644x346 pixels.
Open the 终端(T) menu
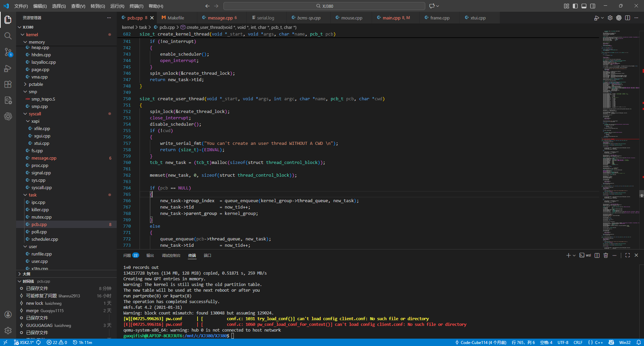(136, 6)
